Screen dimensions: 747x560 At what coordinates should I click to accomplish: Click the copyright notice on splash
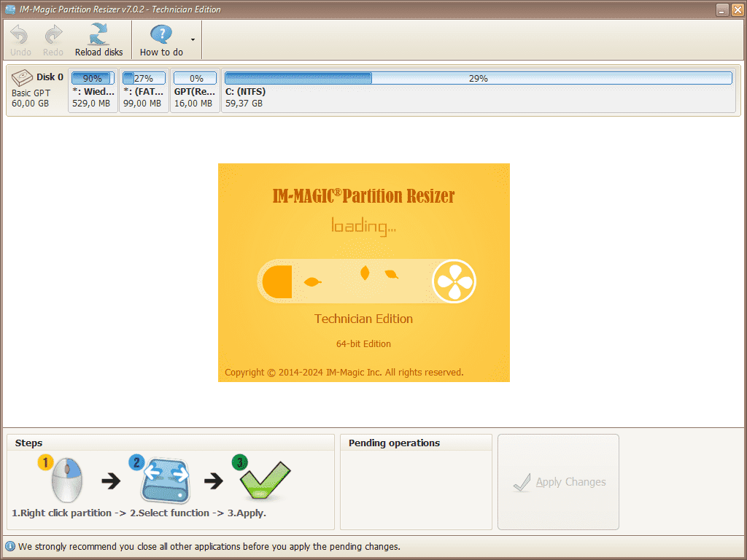pos(344,373)
